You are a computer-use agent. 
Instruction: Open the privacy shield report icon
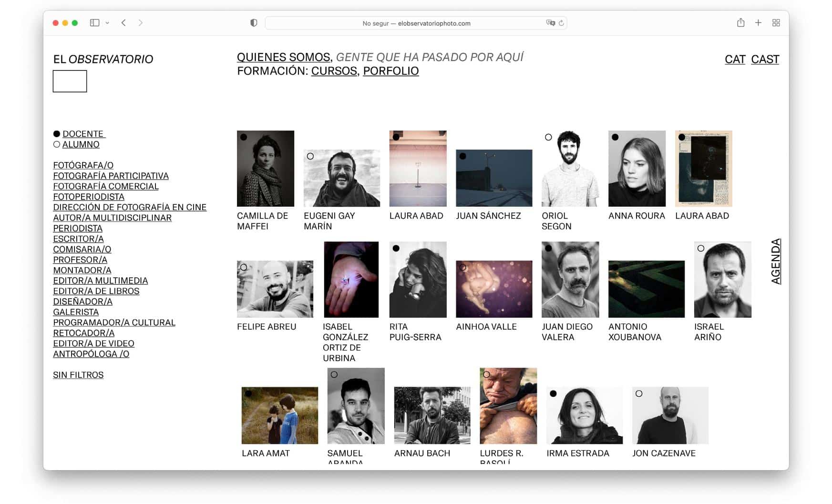[x=254, y=23]
